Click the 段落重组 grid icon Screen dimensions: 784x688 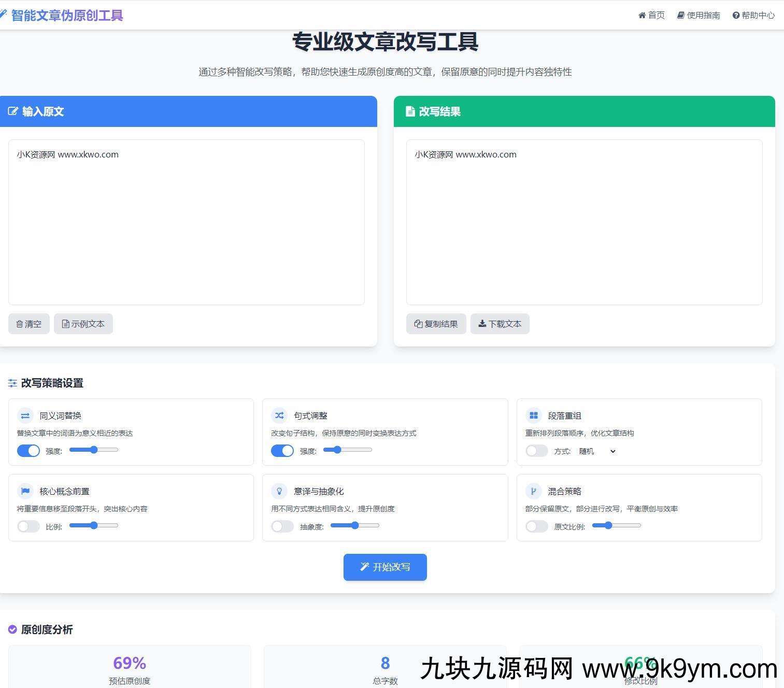pos(533,415)
